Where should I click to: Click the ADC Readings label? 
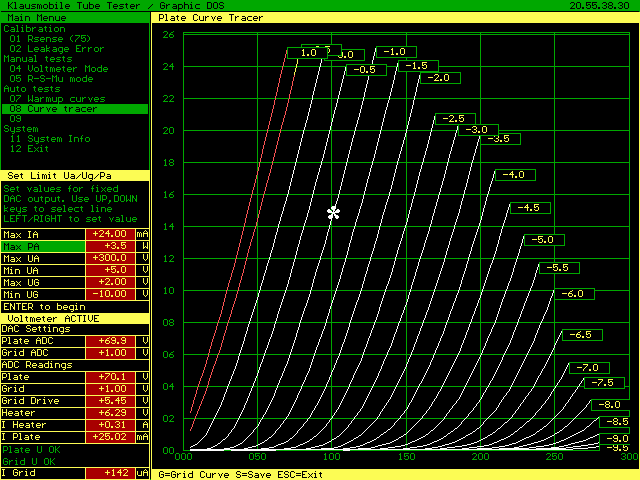point(37,365)
